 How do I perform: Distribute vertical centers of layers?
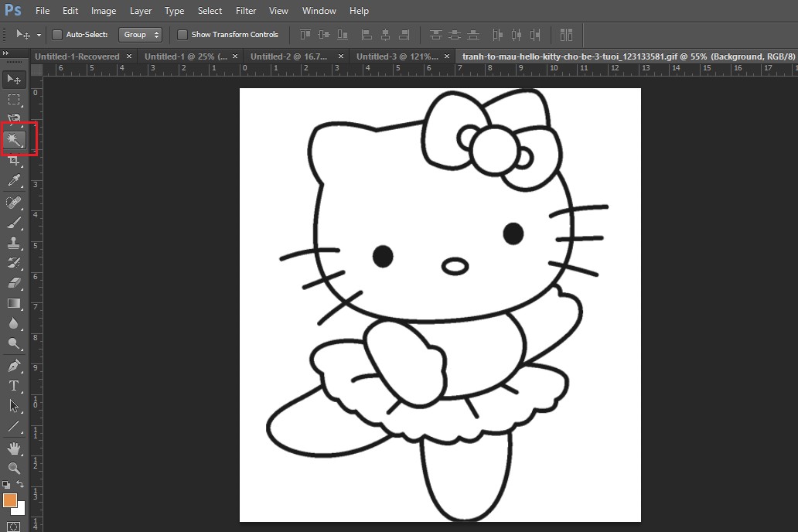[455, 35]
